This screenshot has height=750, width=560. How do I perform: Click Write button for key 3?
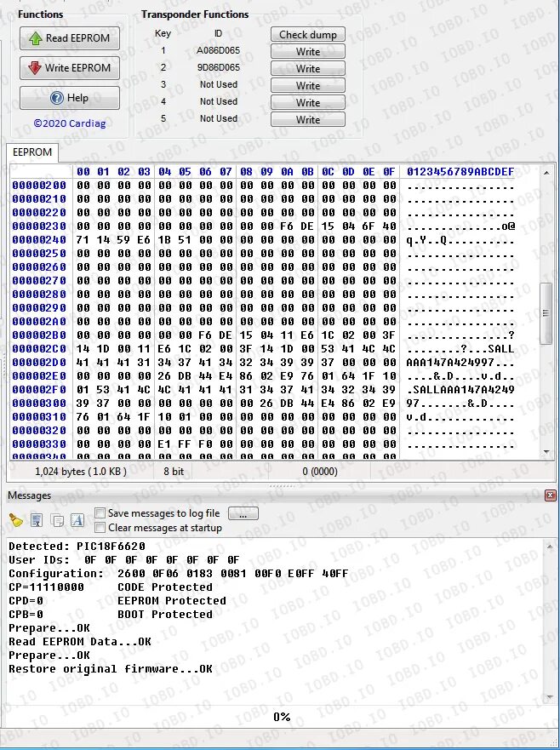pos(308,86)
